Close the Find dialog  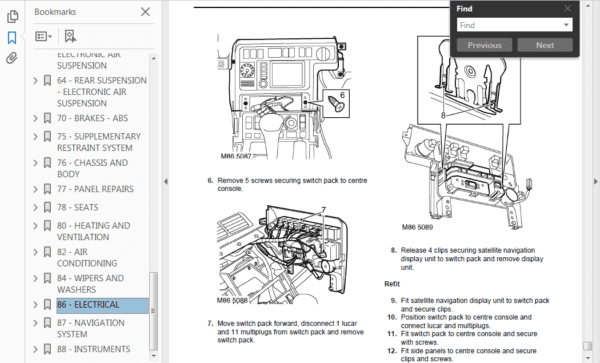click(567, 8)
